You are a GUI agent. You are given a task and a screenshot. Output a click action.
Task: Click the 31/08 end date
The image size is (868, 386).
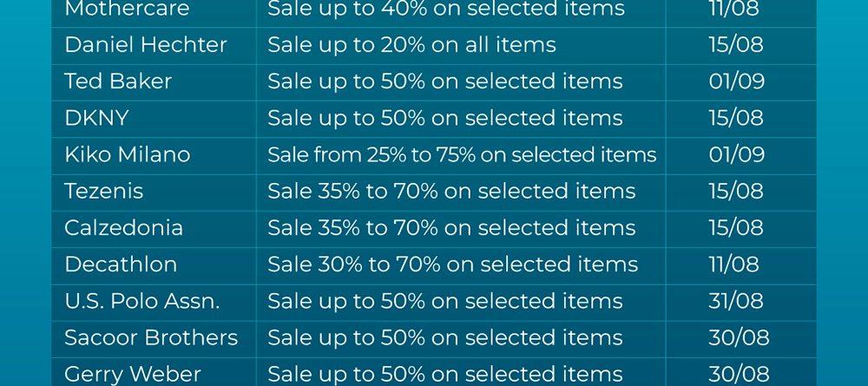(736, 301)
